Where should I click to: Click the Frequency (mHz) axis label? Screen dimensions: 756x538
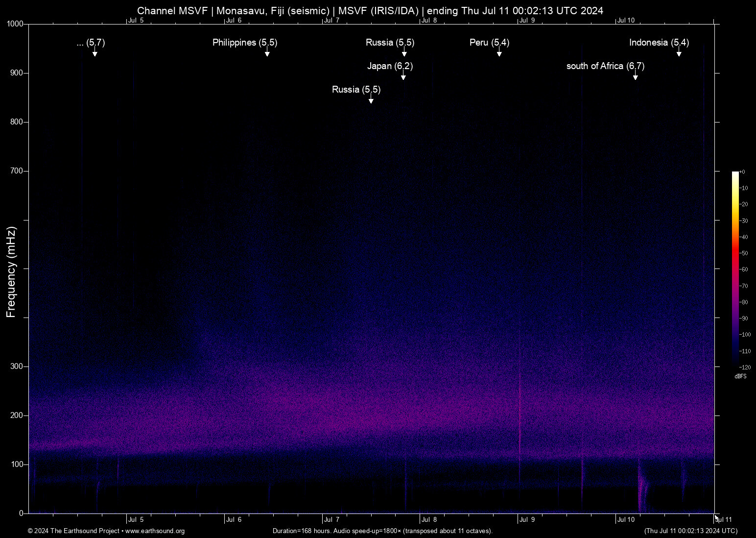[x=11, y=272]
